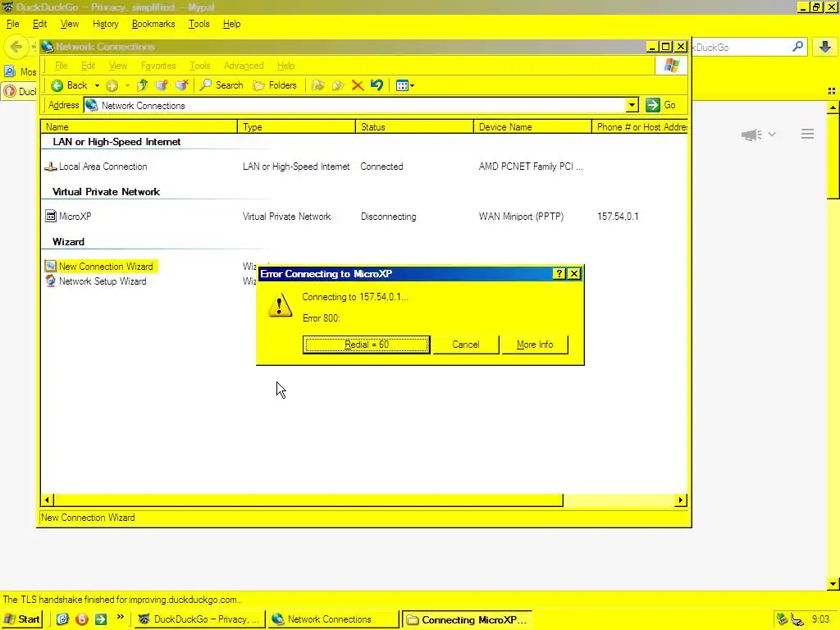Switch to Connecting MicroXP taskbar button
This screenshot has height=630, width=840.
[467, 619]
